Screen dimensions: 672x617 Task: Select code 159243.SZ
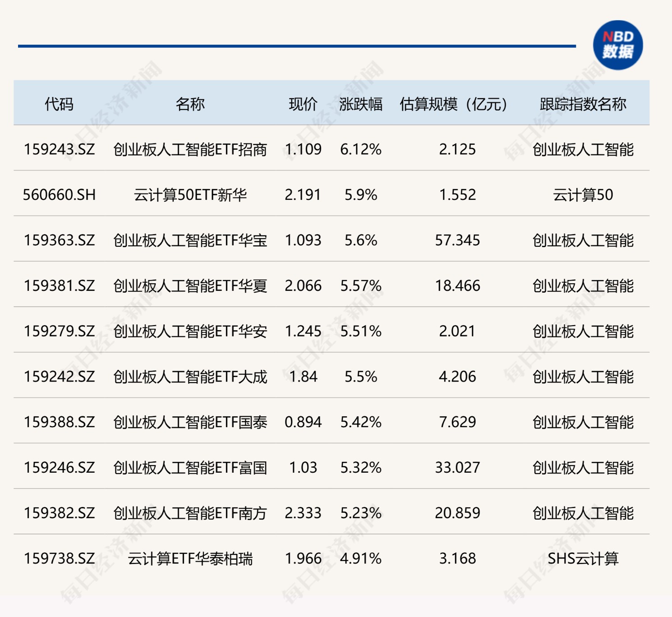(59, 149)
